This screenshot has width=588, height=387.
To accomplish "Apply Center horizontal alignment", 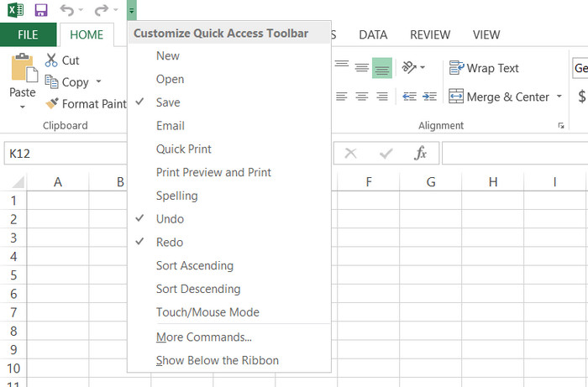I will pyautogui.click(x=362, y=97).
